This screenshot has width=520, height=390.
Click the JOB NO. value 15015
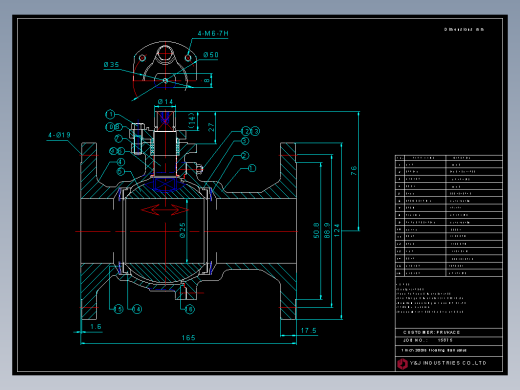[445, 340]
